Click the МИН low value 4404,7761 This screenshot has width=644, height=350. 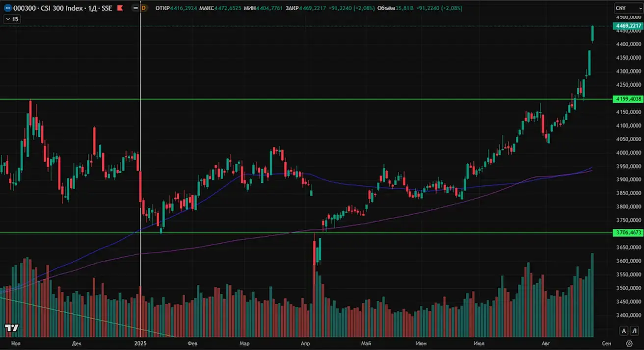tap(270, 8)
